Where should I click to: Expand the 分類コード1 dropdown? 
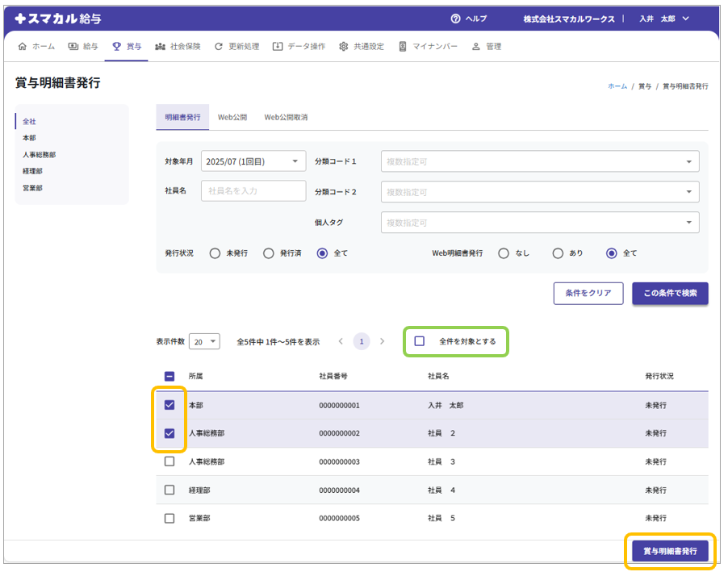[539, 161]
